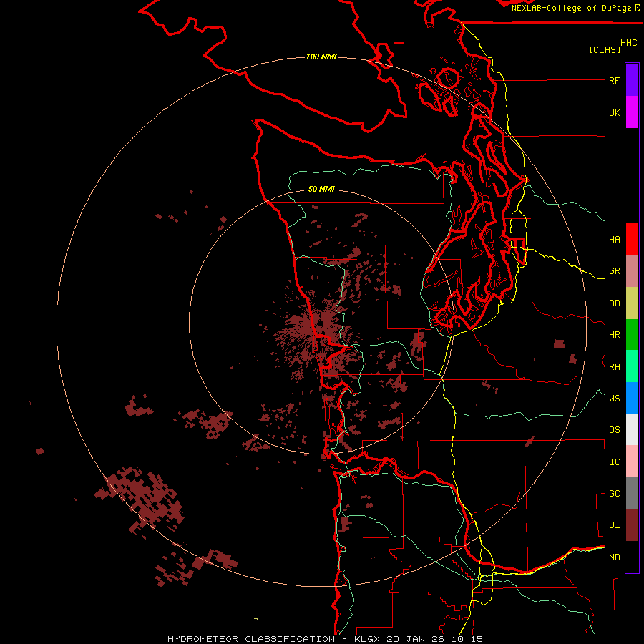
Task: Click the IC legend label
Action: point(614,462)
